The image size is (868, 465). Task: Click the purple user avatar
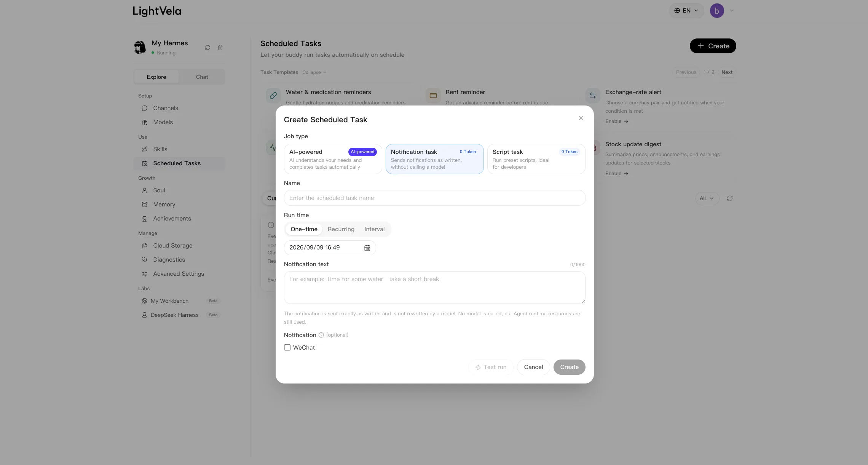[x=717, y=11]
